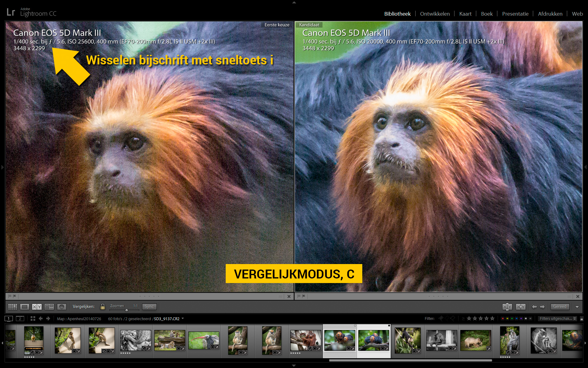Activate the Compare view XY icon
Screen dimensions: 588x368
tap(36, 307)
